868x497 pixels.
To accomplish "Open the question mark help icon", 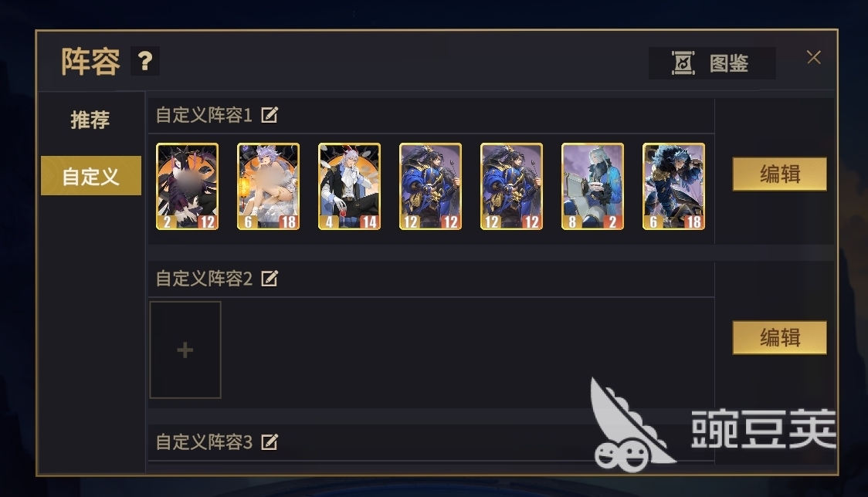I will pos(145,61).
